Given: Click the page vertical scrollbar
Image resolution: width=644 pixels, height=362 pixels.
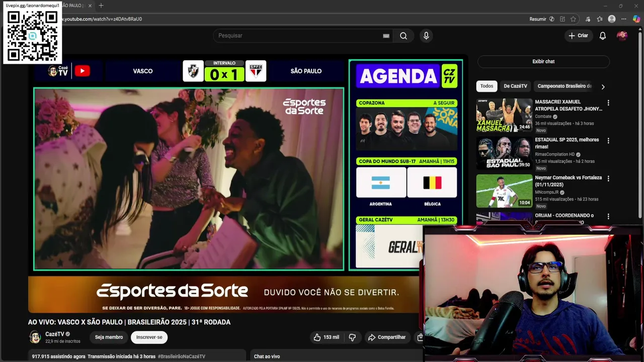Looking at the screenshot, I should 641,126.
